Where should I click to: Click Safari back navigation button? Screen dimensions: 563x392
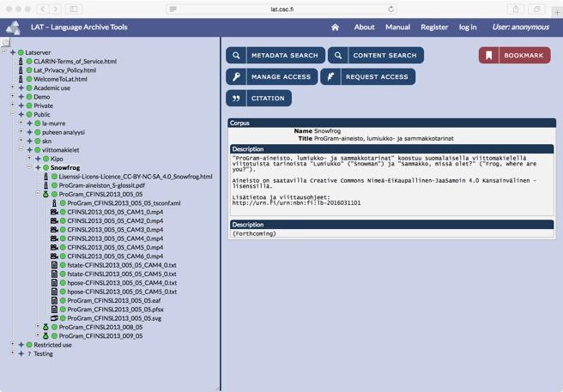point(43,9)
